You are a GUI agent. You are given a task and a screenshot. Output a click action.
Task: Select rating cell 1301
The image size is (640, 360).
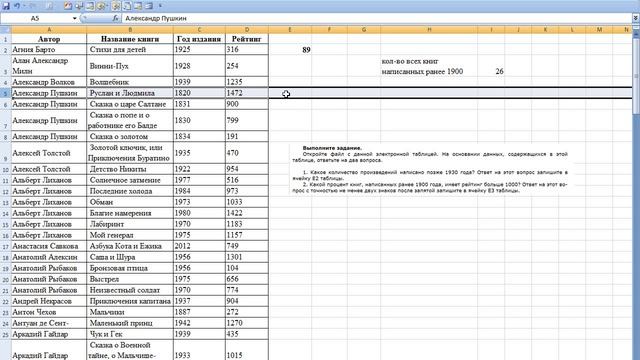pyautogui.click(x=247, y=258)
